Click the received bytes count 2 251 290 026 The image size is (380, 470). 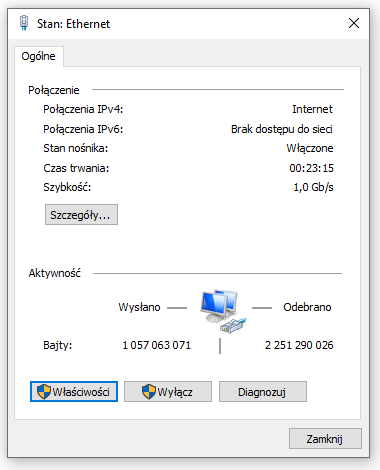[299, 345]
